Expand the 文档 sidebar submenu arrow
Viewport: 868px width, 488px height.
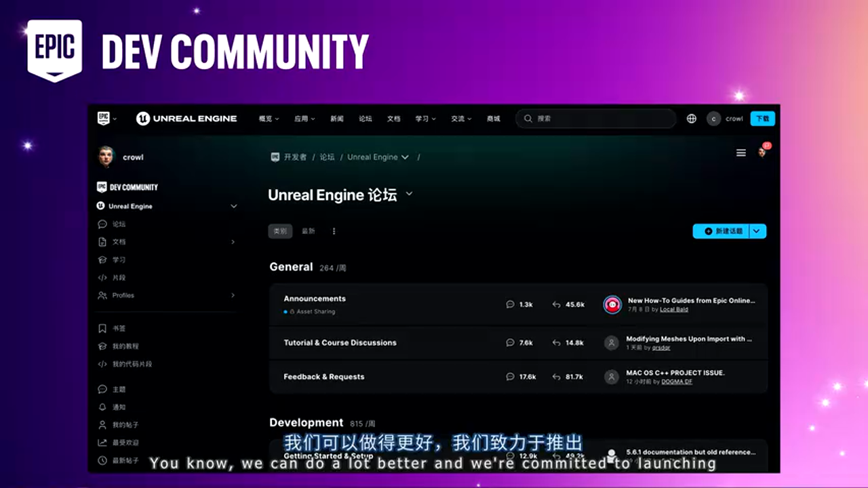pyautogui.click(x=233, y=242)
